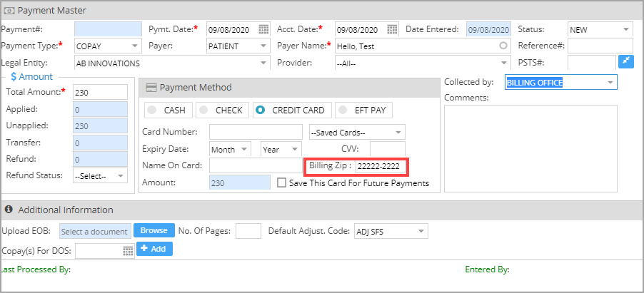Image resolution: width=644 pixels, height=293 pixels.
Task: Click the Payment Method card icon
Action: pyautogui.click(x=151, y=88)
